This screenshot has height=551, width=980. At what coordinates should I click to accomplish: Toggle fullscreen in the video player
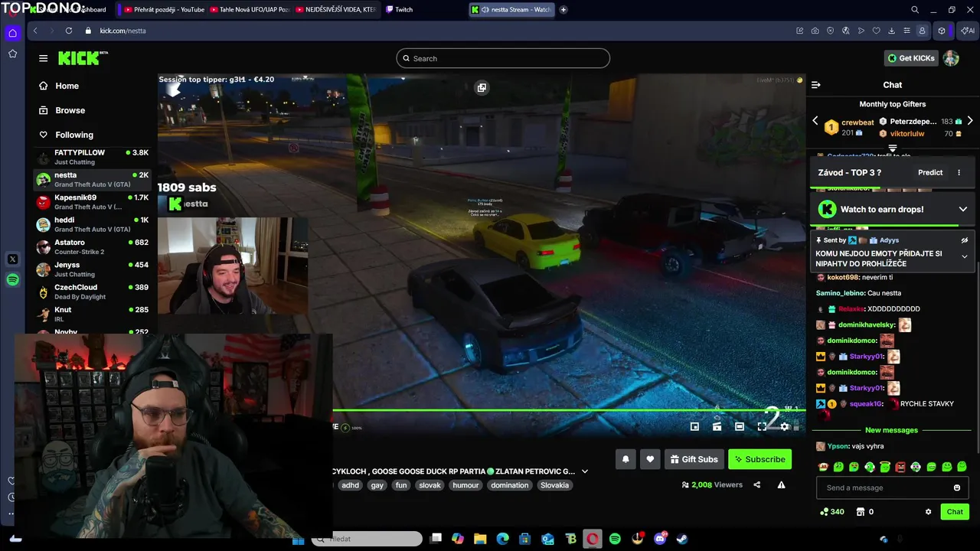click(x=762, y=426)
